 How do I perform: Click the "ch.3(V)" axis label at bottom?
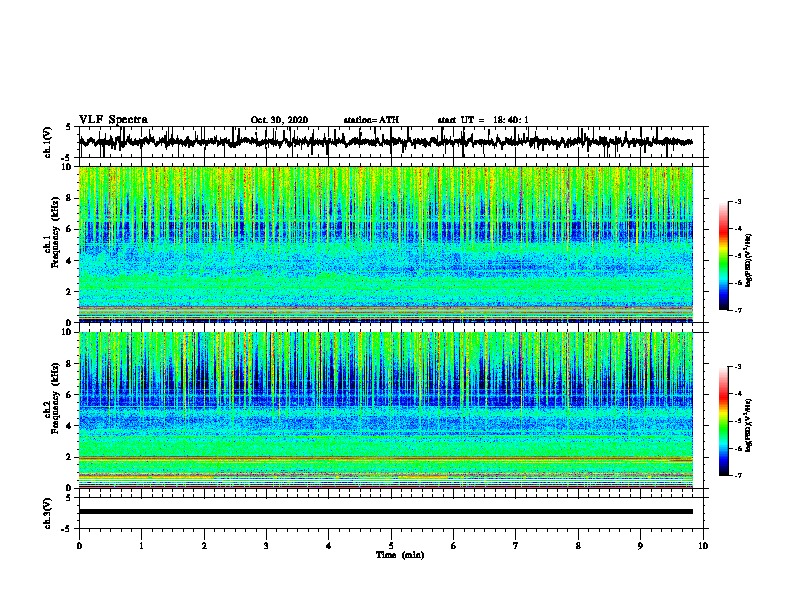click(48, 513)
